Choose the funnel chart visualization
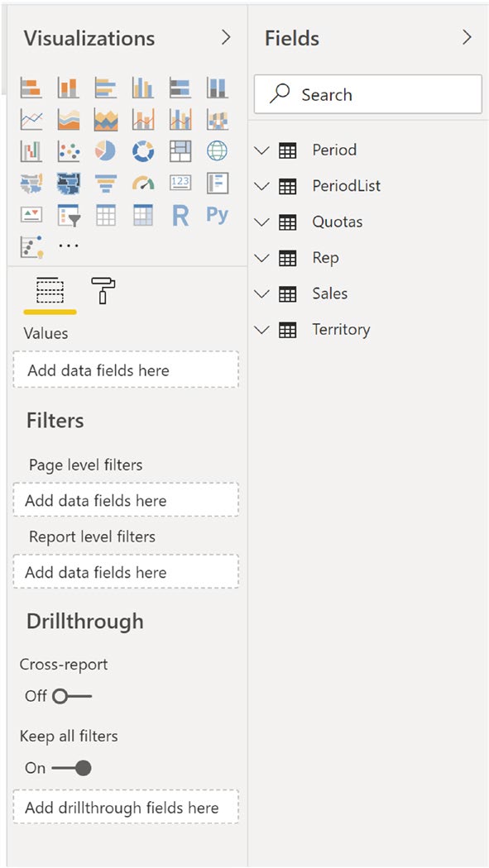 pos(105,183)
